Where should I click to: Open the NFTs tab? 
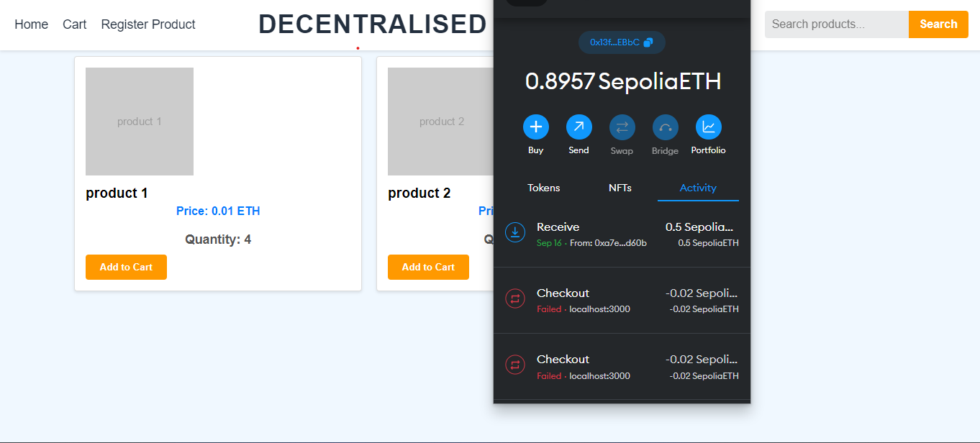click(x=620, y=188)
